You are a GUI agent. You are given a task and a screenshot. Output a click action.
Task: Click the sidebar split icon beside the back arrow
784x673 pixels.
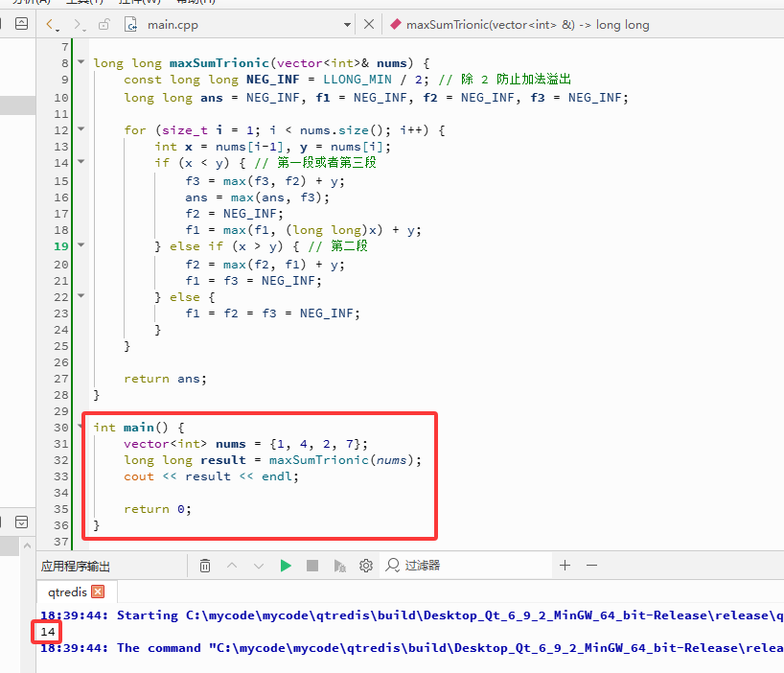click(x=21, y=24)
